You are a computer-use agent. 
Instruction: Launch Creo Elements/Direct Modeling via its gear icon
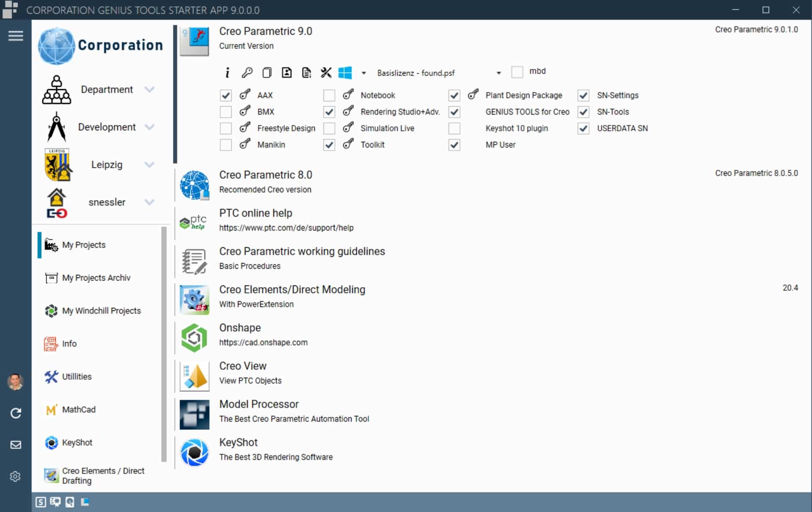pos(194,299)
